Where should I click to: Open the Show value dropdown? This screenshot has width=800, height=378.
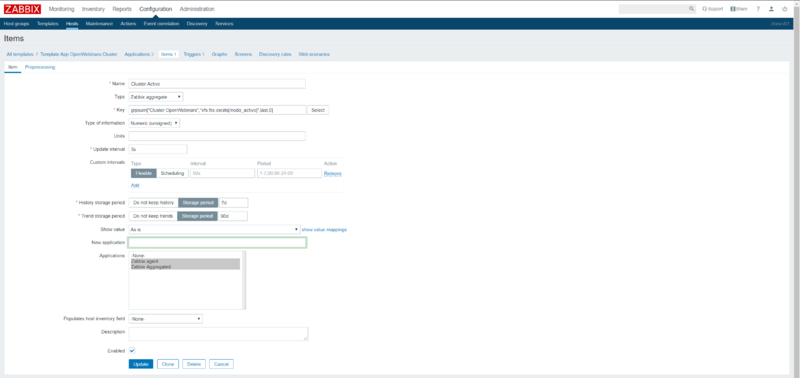pyautogui.click(x=214, y=230)
